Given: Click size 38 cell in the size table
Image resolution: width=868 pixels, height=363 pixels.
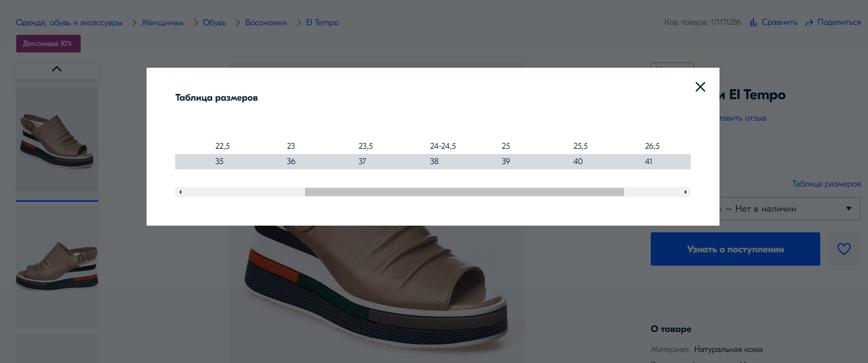Looking at the screenshot, I should coord(434,162).
